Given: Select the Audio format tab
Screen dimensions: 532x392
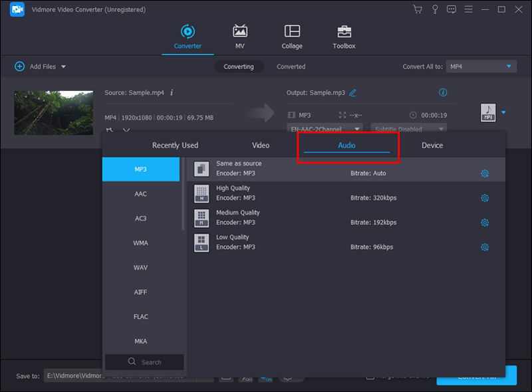Looking at the screenshot, I should point(346,145).
